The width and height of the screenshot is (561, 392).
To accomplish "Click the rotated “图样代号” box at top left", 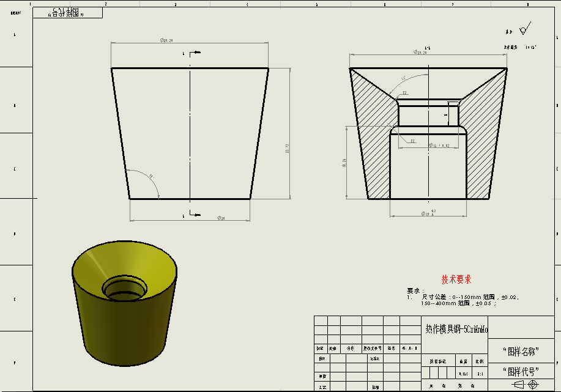I will pyautogui.click(x=68, y=13).
